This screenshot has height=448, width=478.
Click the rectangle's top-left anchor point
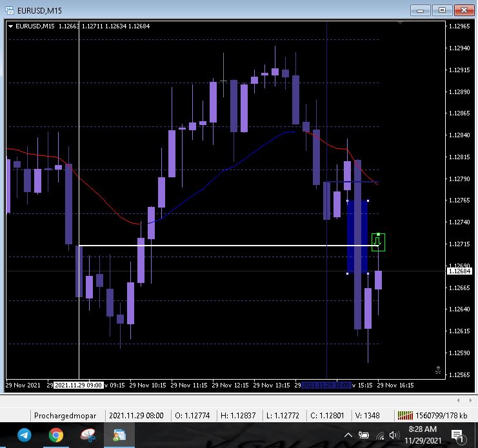[x=347, y=200]
